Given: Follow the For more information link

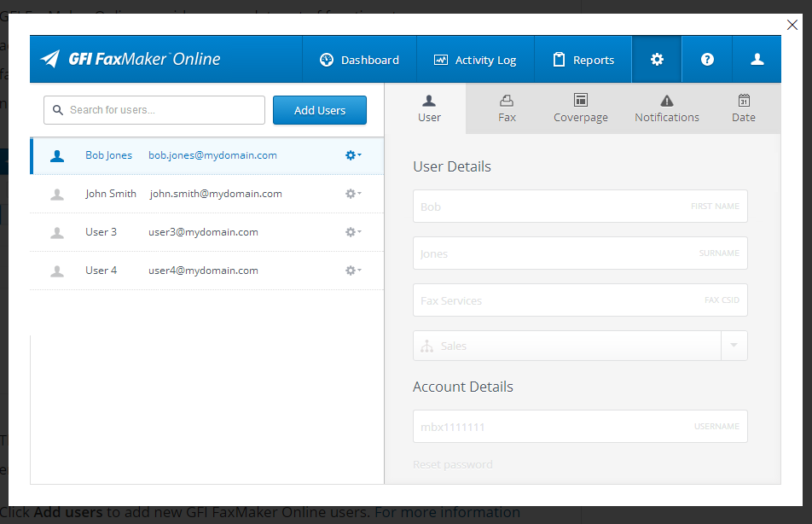Looking at the screenshot, I should [448, 512].
